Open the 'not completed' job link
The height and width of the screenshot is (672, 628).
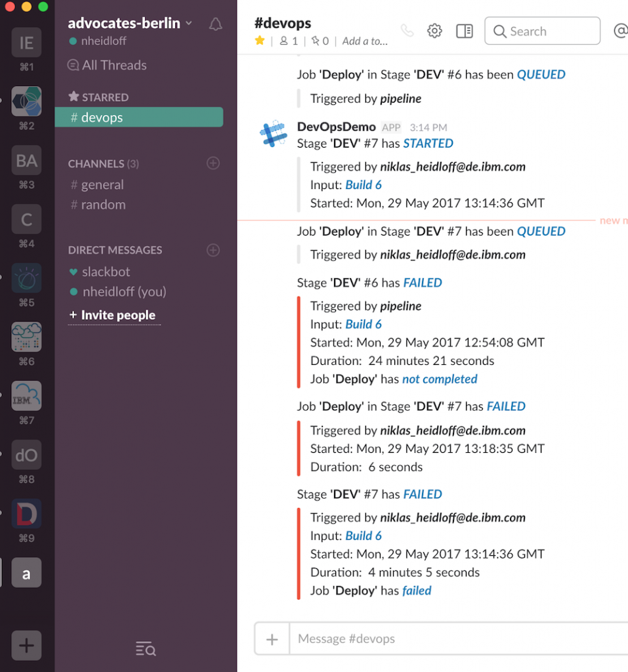click(x=440, y=379)
